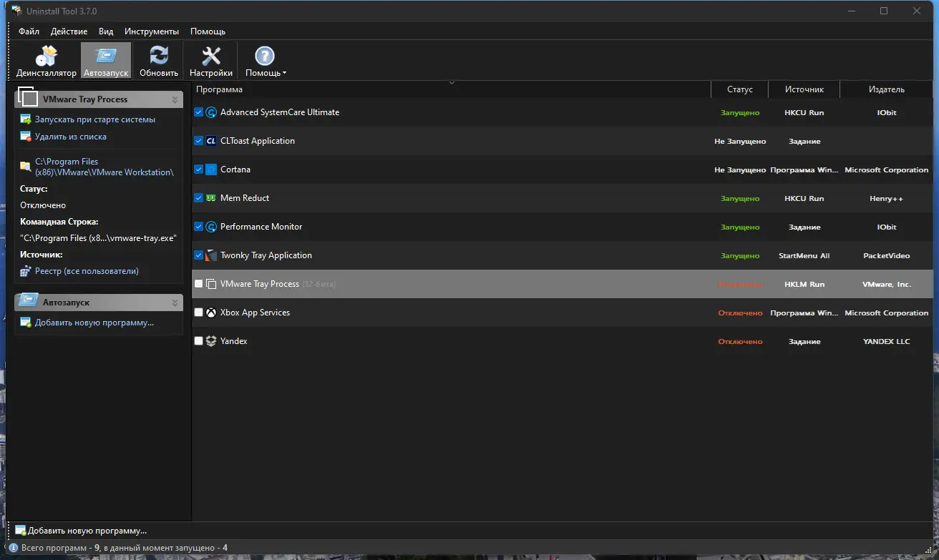The height and width of the screenshot is (560, 939).
Task: Select the Cortana row name
Action: 235,170
